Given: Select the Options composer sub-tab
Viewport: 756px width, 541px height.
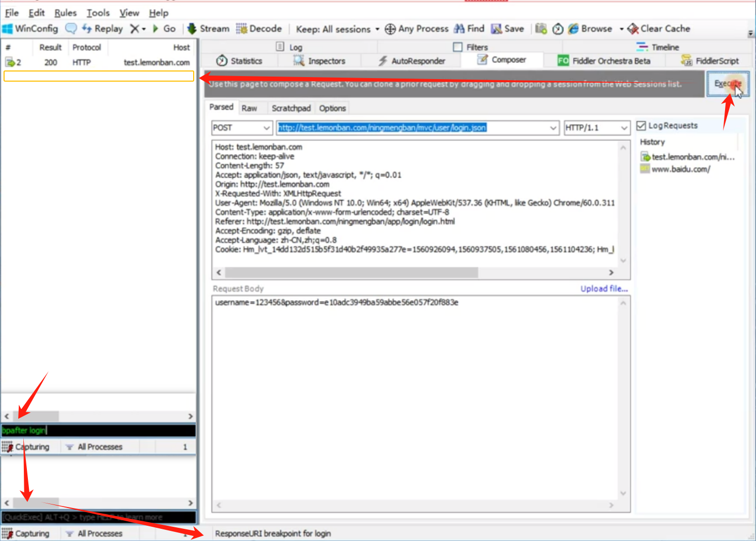Looking at the screenshot, I should (333, 108).
